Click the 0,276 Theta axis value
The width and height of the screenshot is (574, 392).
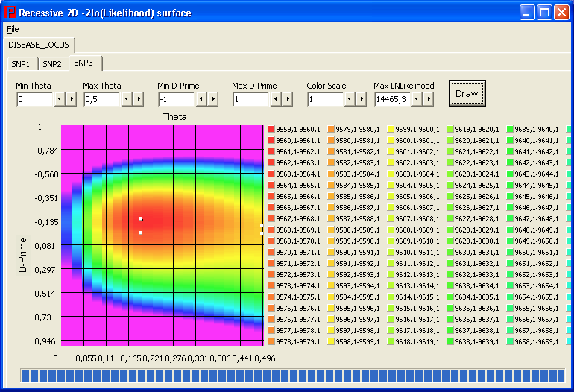click(175, 358)
